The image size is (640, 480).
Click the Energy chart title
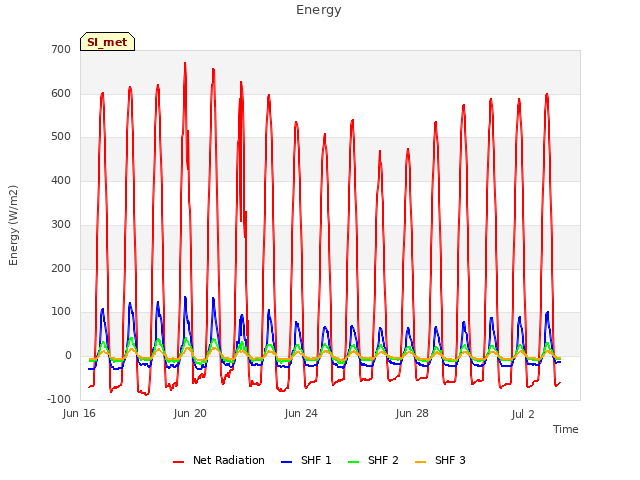point(319,10)
